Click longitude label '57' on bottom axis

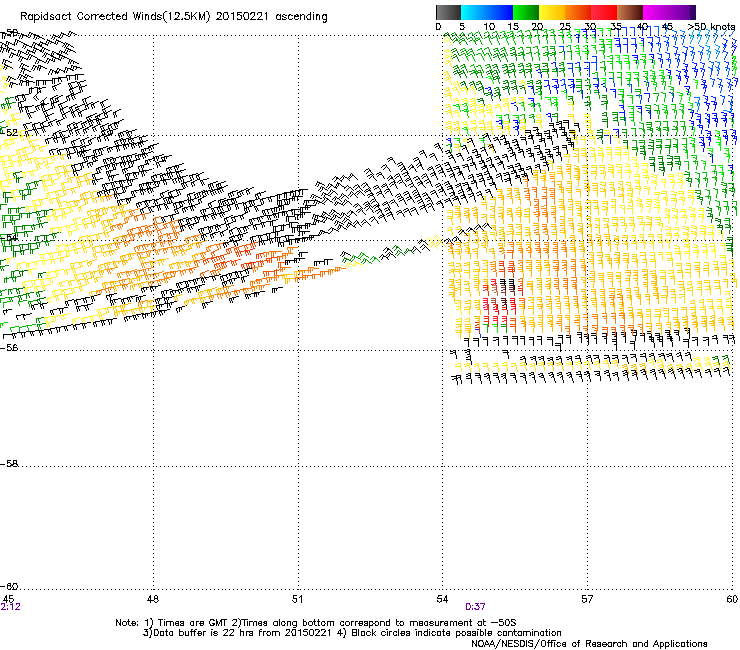(587, 599)
